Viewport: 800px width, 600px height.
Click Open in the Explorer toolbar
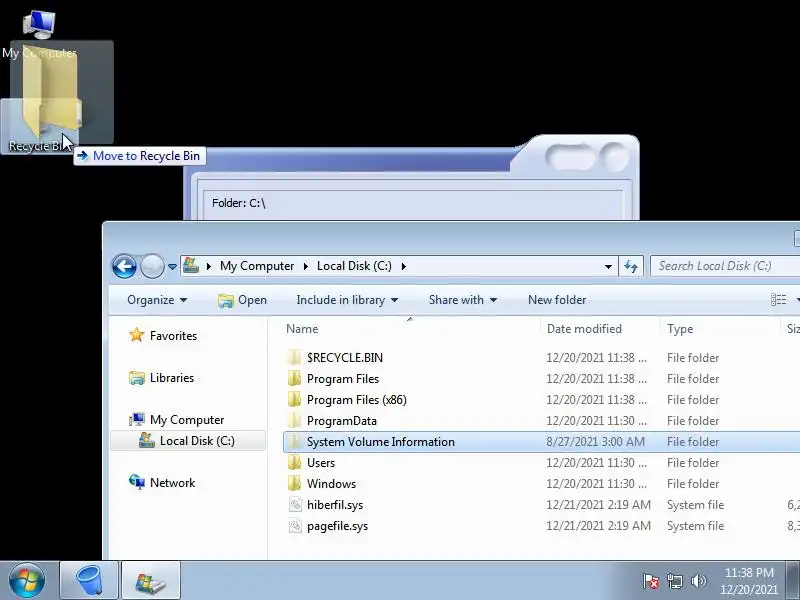pyautogui.click(x=242, y=300)
